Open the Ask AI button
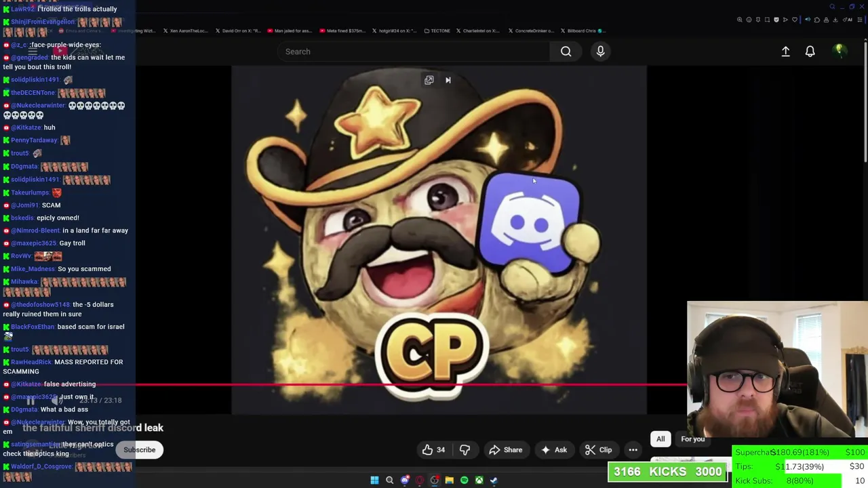 [553, 450]
